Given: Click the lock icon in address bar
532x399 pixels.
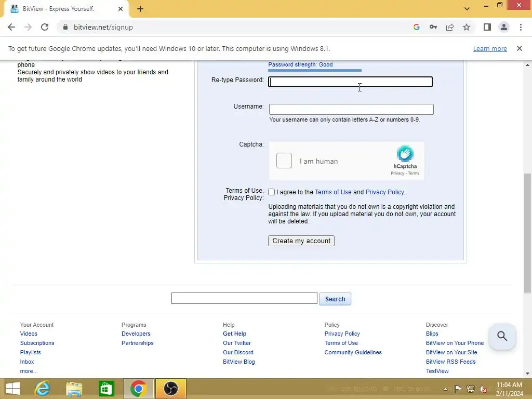Looking at the screenshot, I should click(x=65, y=27).
